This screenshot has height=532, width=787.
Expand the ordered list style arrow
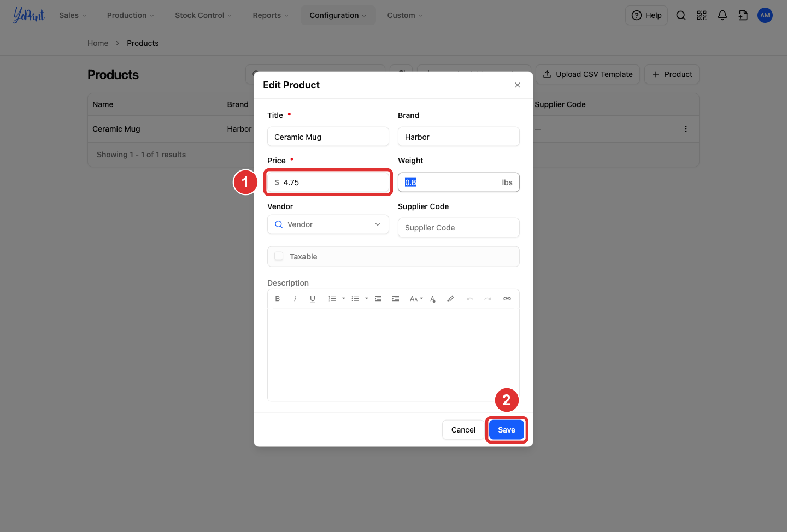click(344, 299)
